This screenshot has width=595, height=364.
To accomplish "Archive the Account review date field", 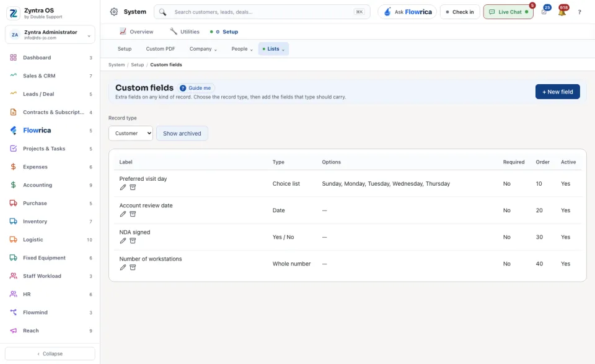I will click(x=133, y=214).
